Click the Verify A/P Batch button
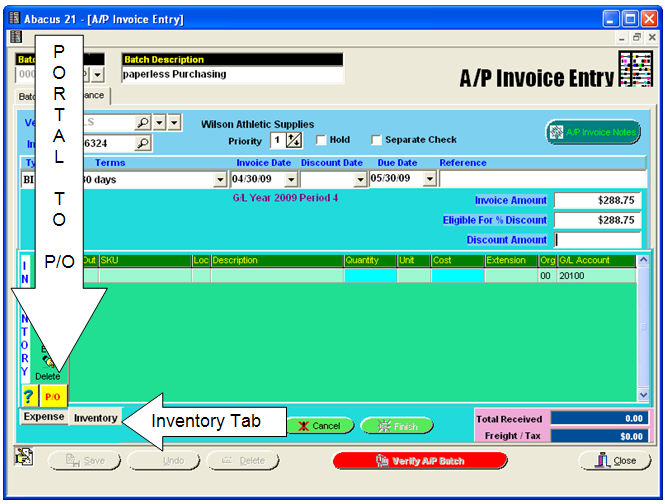The image size is (665, 504). 420,461
